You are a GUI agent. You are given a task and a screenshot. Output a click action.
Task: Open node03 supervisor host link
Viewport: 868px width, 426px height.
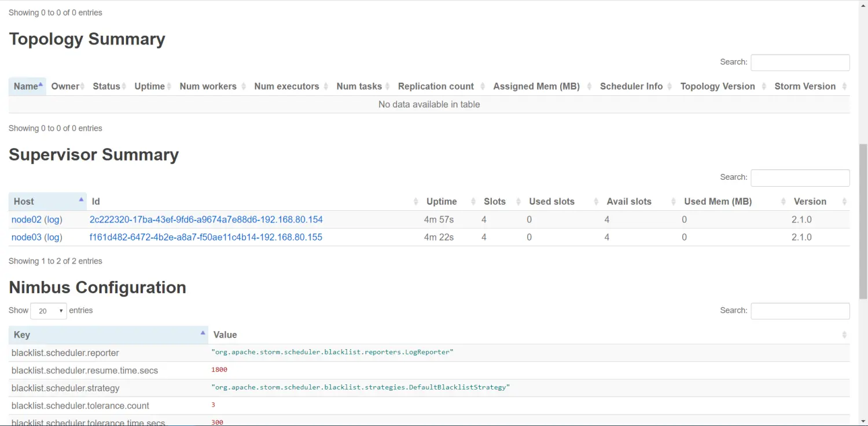[27, 237]
